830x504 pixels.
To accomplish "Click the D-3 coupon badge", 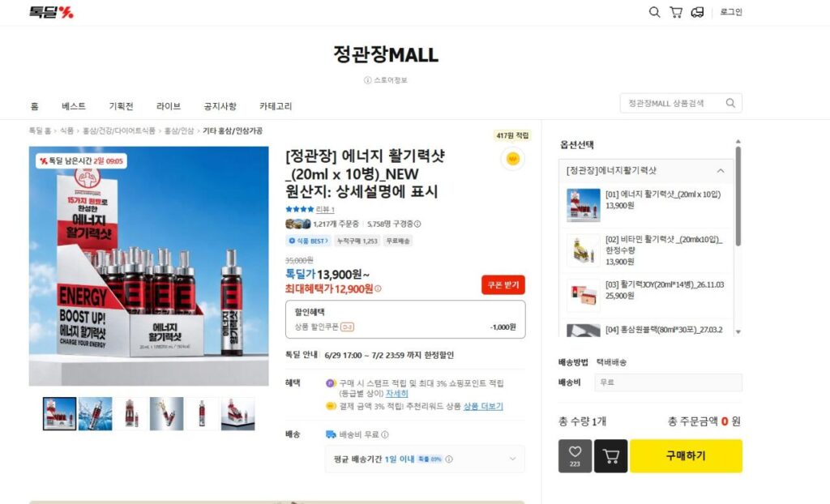I will click(347, 327).
